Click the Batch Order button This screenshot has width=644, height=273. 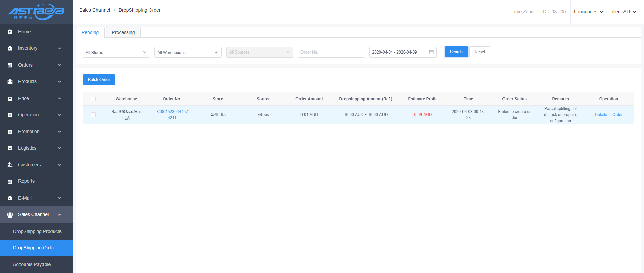99,80
